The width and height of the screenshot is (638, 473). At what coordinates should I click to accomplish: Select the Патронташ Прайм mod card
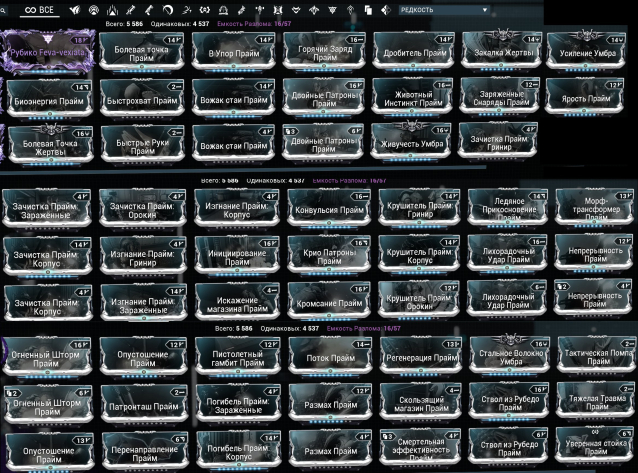144,405
